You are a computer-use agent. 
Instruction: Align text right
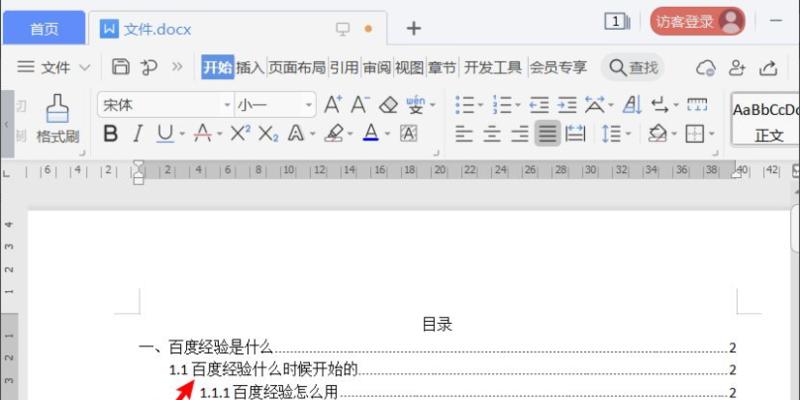520,134
